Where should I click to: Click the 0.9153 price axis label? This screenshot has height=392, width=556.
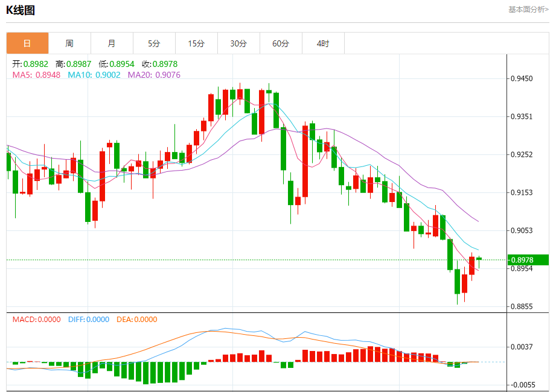click(522, 192)
